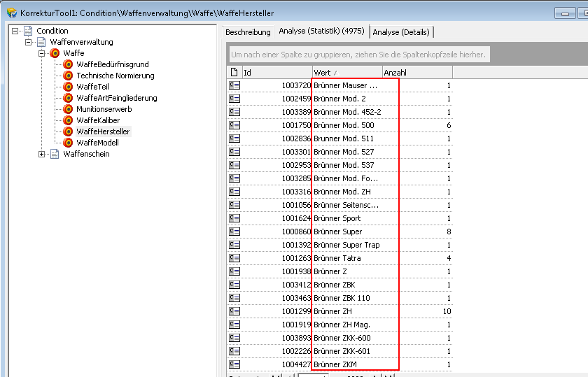588x377 pixels.
Task: Collapse the Waffe tree node
Action: (42, 53)
